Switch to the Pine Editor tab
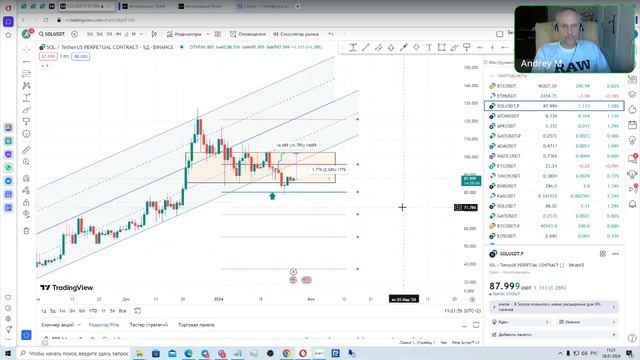Viewport: 640px width, 360px height. point(104,325)
